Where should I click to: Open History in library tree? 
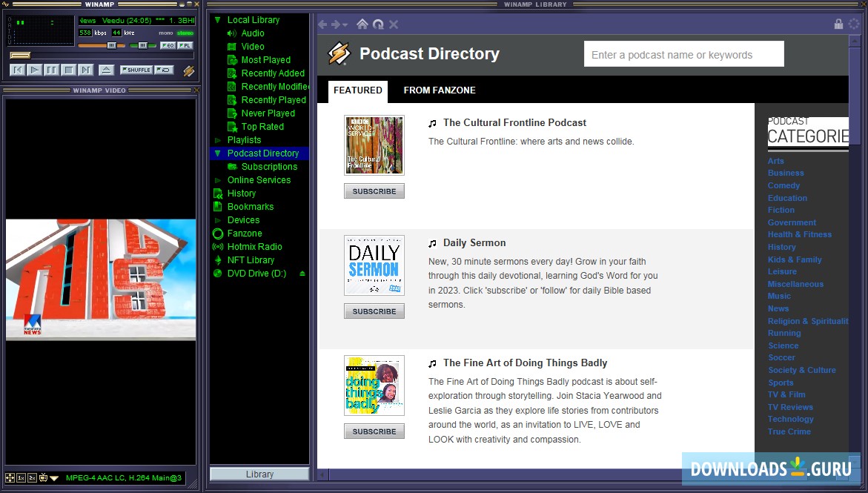point(242,193)
